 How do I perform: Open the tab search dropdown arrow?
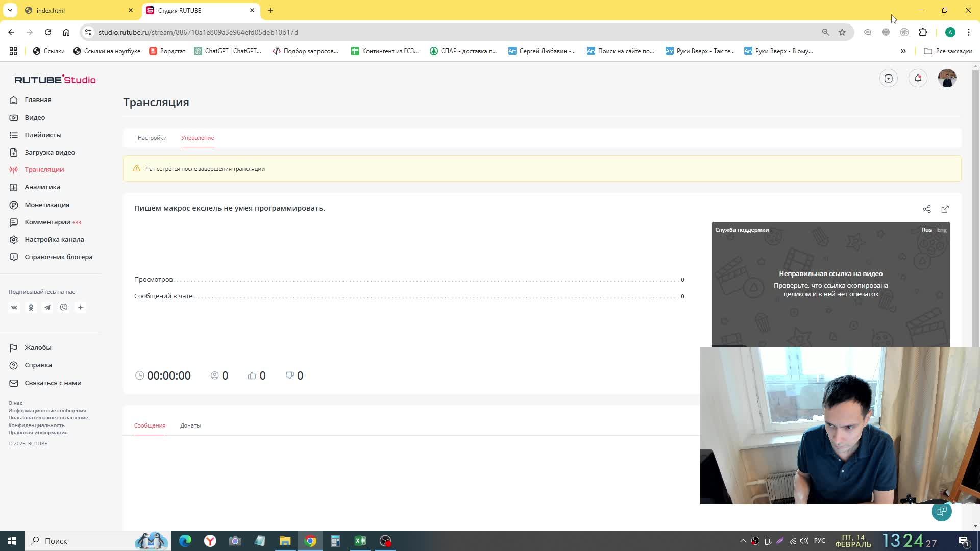[10, 10]
